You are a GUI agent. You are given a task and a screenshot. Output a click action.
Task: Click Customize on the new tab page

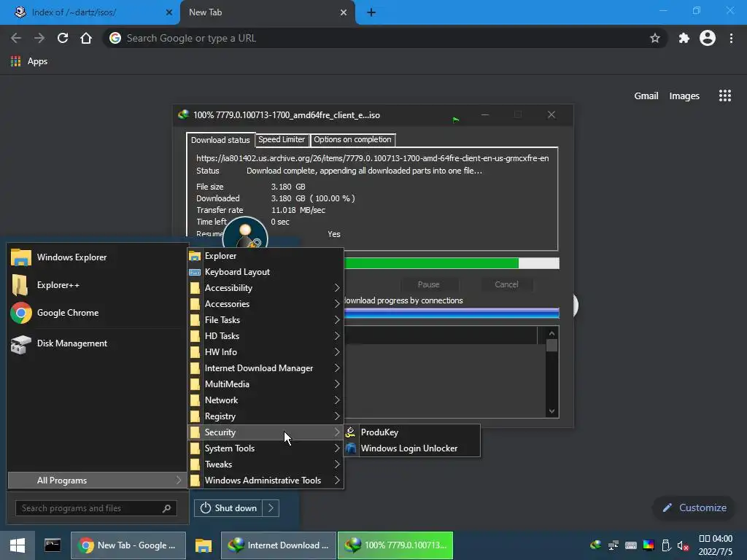[694, 507]
